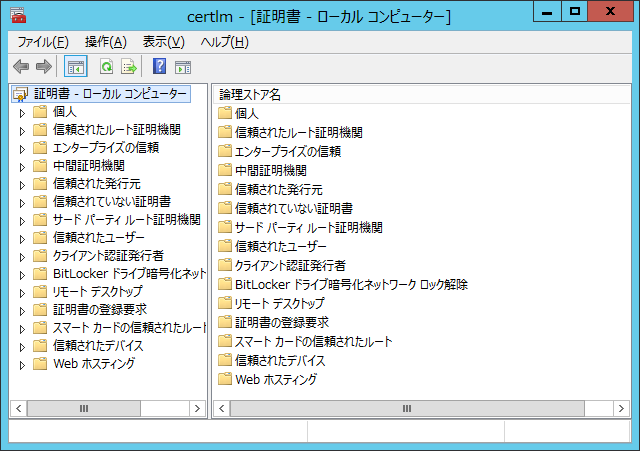Viewport: 640px width, 451px height.
Task: Click the right pane horizontal scrollbar thumb
Action: 407,408
